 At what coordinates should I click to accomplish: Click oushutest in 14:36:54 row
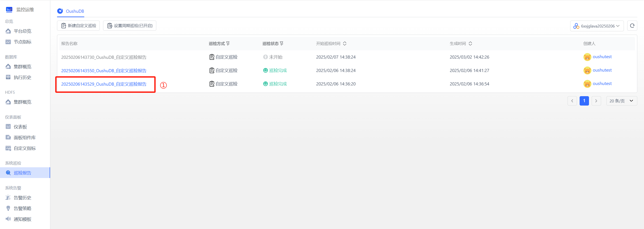pos(602,84)
